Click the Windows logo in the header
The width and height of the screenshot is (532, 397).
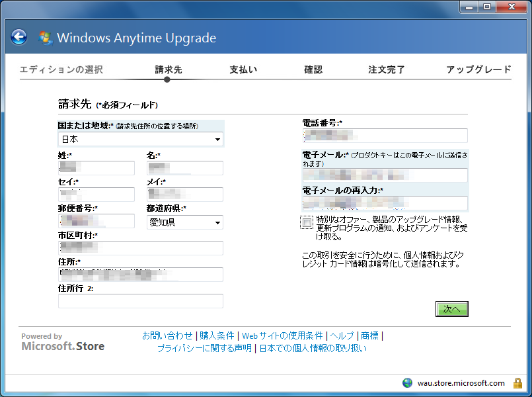click(x=46, y=38)
